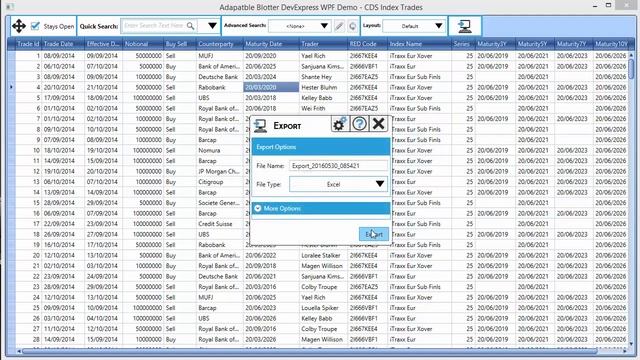Open the File Type Excel dropdown
Screen dimensions: 640x360
338,184
